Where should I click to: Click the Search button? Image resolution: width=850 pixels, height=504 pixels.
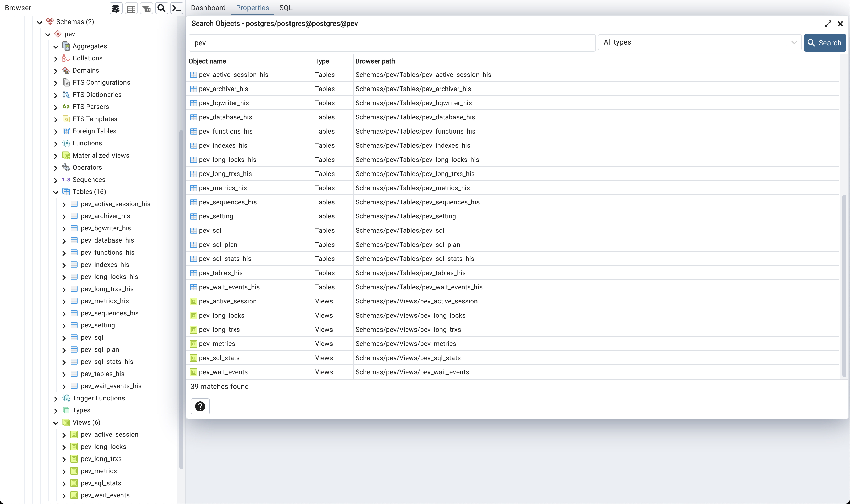point(825,43)
